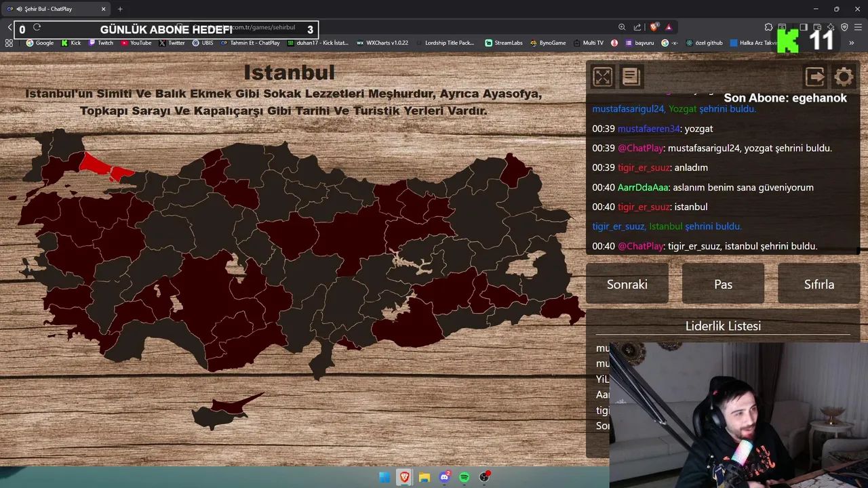Close the Şehir Bul - ChatPlay tab
868x488 pixels.
(103, 9)
